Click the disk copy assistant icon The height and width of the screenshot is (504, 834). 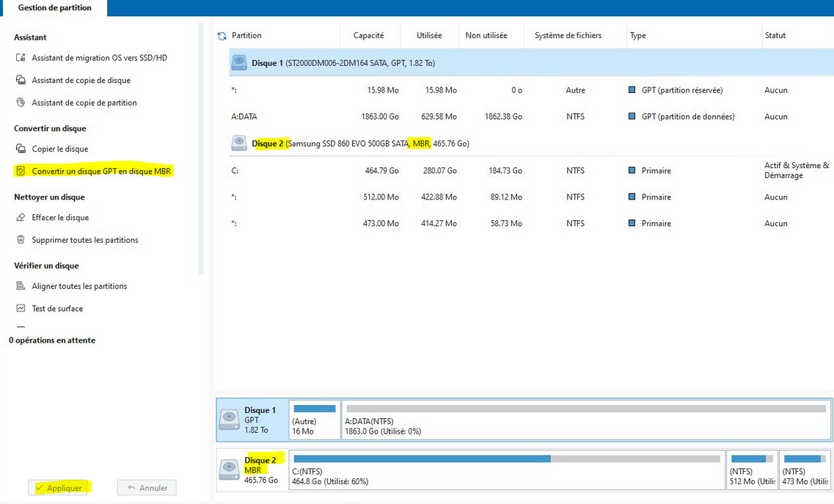21,80
